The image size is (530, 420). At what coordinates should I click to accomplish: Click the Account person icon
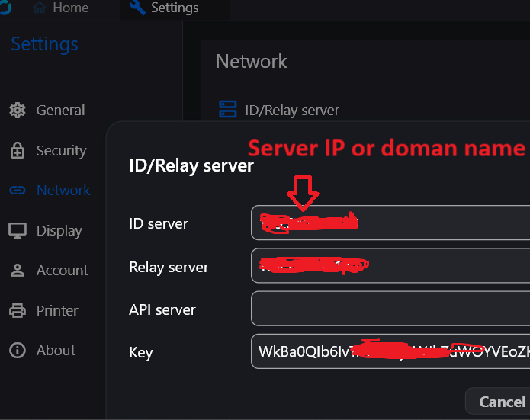(18, 271)
